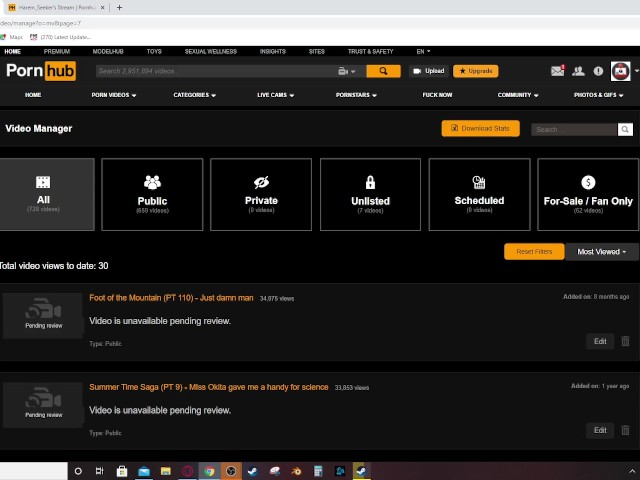This screenshot has width=640, height=480.
Task: Select the Private videos filter tile
Action: click(261, 194)
